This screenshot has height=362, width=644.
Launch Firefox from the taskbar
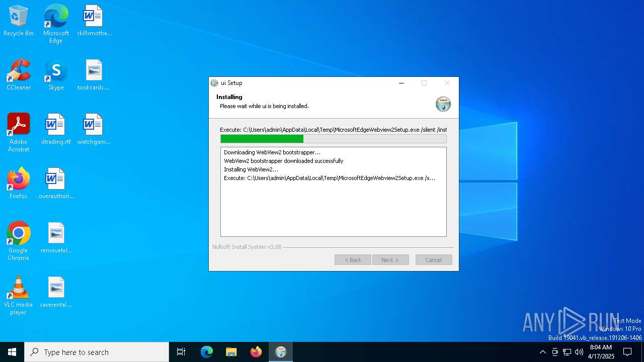(256, 352)
